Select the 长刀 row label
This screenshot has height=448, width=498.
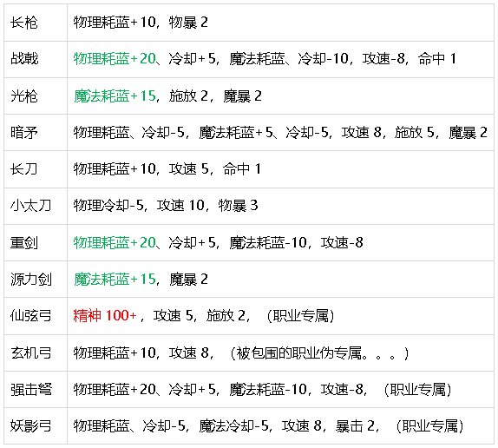point(23,168)
